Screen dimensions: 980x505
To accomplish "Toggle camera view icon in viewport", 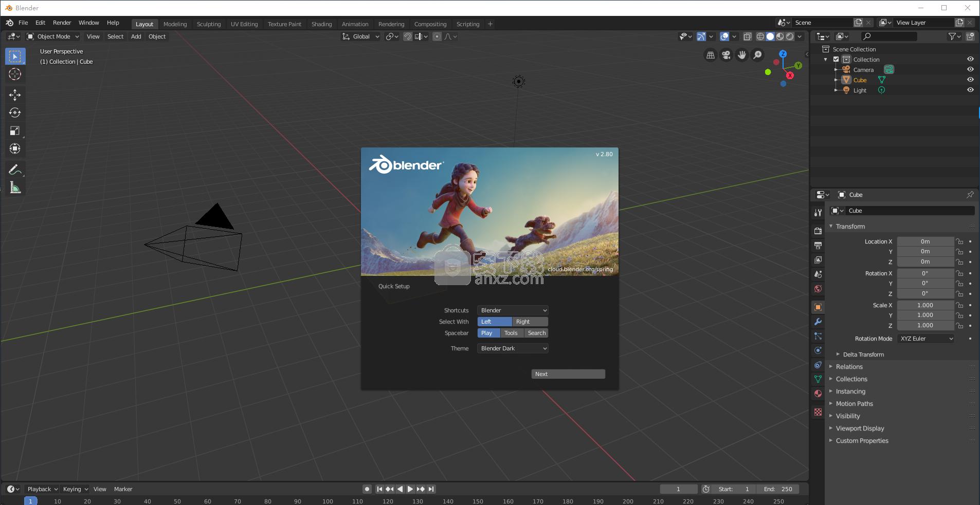I will pyautogui.click(x=726, y=55).
